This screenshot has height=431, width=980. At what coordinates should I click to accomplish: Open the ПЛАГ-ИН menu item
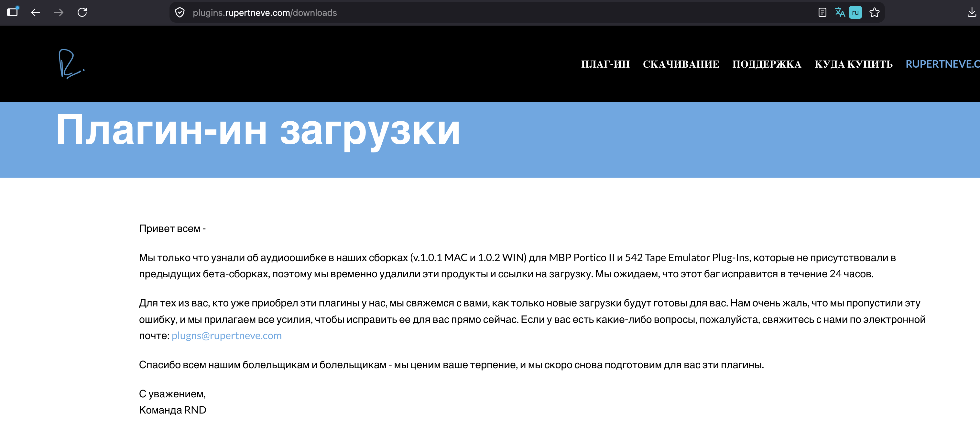pos(605,64)
